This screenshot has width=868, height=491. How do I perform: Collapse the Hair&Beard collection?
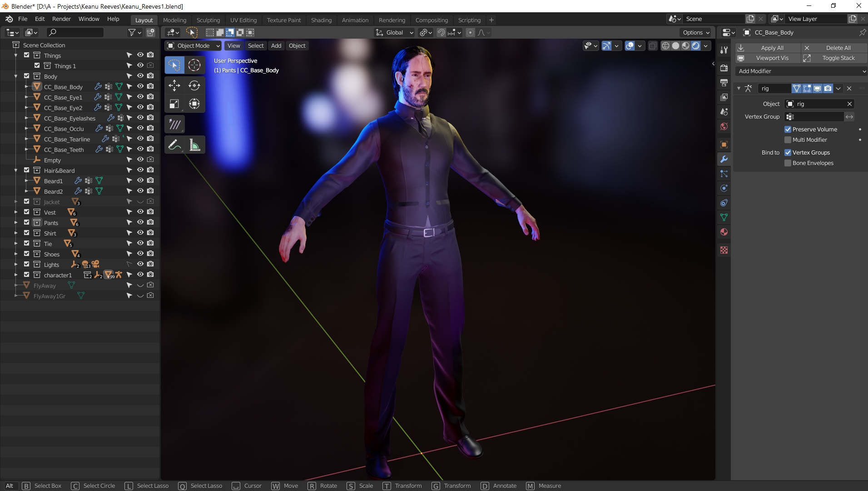16,170
